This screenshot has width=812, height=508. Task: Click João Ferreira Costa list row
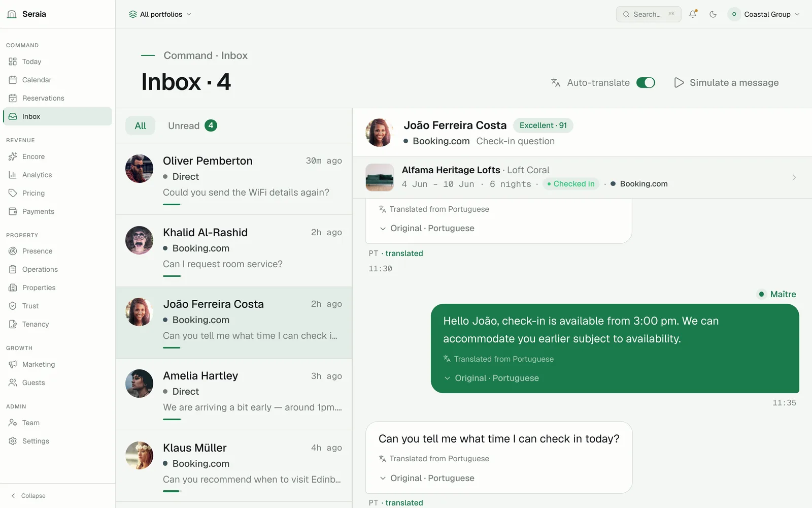234,323
